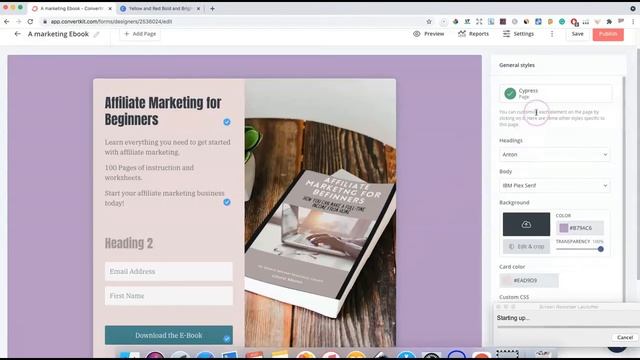This screenshot has height=360, width=640.
Task: Click the check badge beside the body paragraph
Action: [227, 202]
